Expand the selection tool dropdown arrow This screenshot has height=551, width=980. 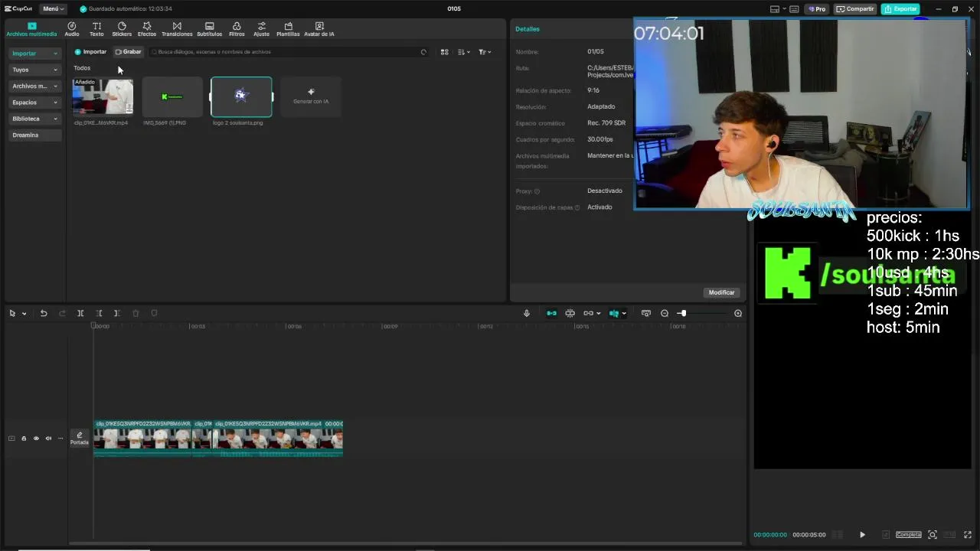pyautogui.click(x=24, y=314)
